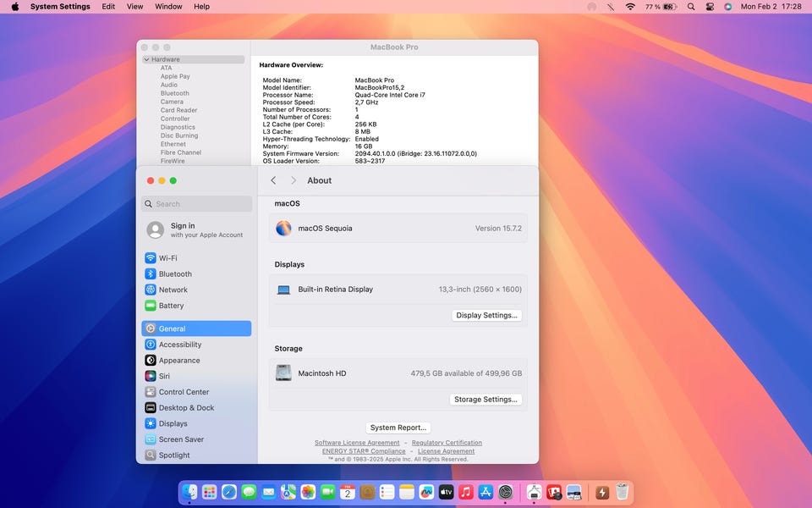
Task: Open Control Center from the menu bar
Action: (x=710, y=7)
